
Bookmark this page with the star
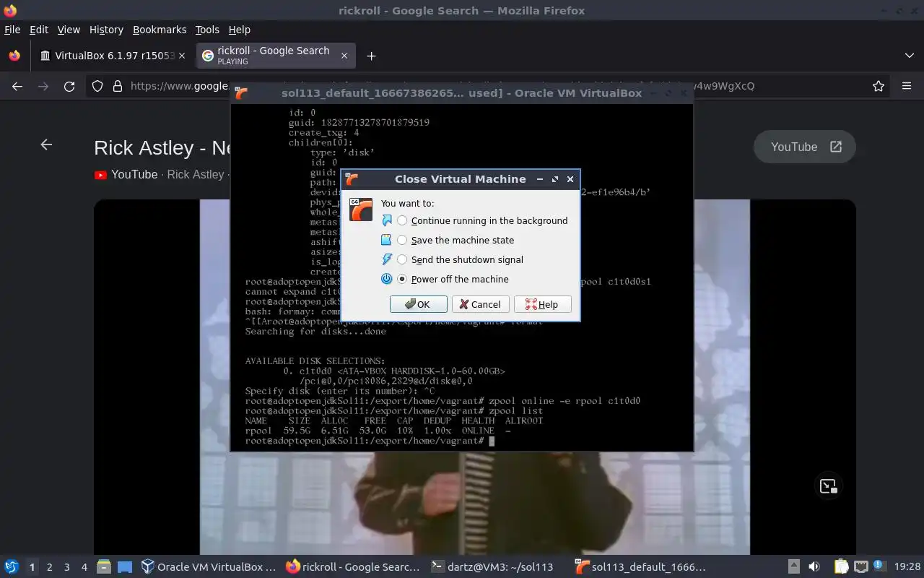879,86
